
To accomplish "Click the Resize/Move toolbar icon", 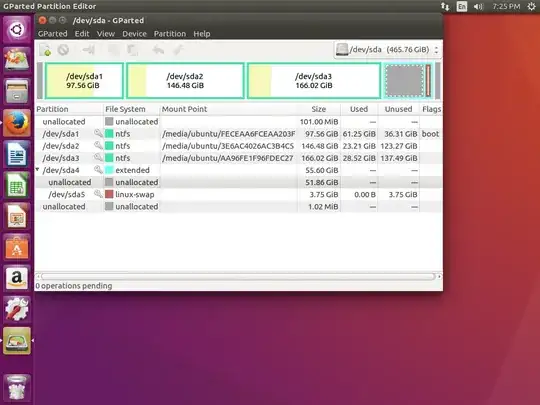I will tap(89, 50).
